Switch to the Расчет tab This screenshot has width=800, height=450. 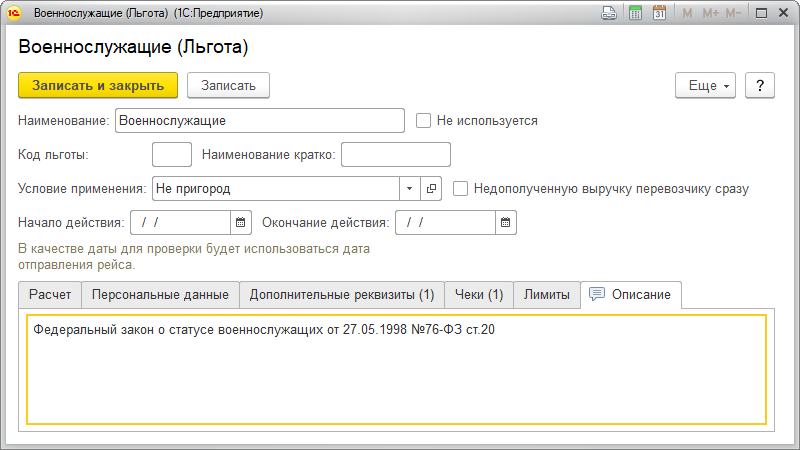point(49,295)
